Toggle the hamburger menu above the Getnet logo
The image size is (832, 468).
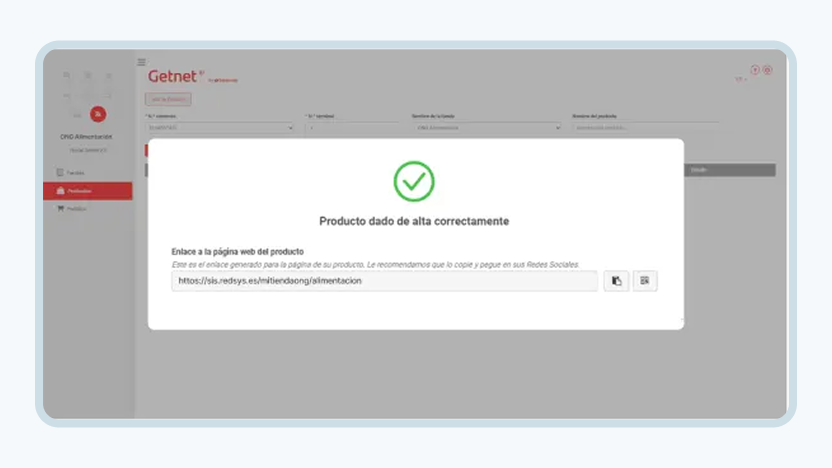[142, 62]
